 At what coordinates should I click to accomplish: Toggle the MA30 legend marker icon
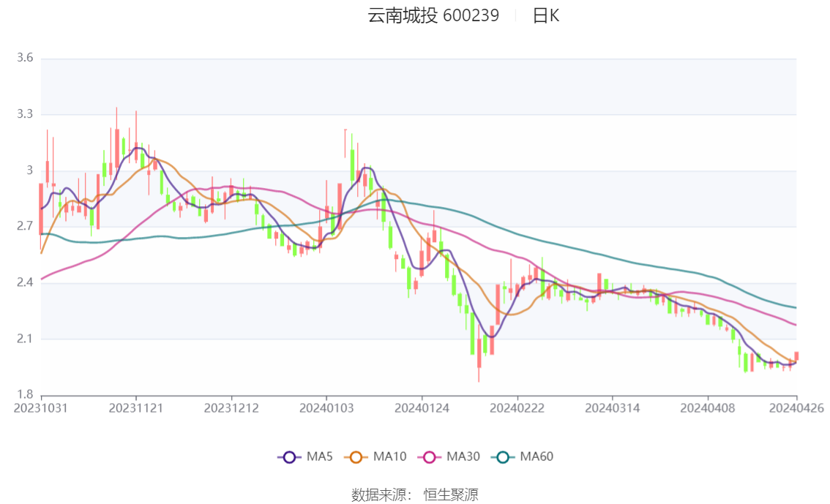point(430,457)
